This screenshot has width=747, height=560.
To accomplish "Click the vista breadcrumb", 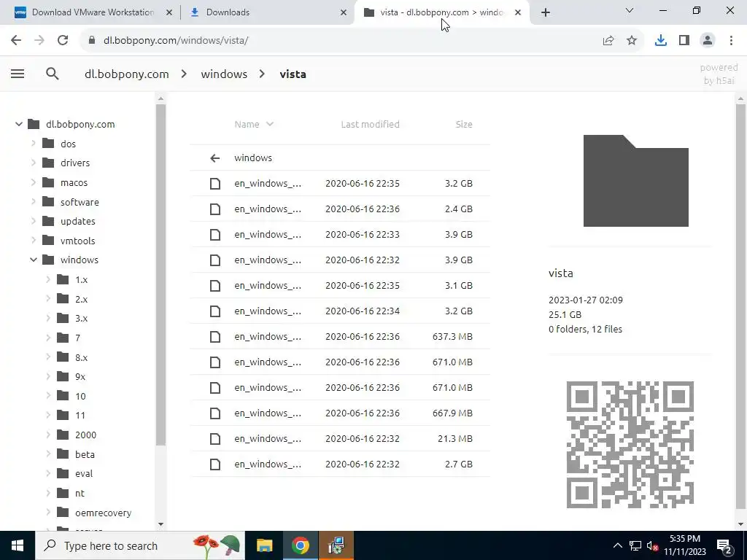I will point(293,74).
